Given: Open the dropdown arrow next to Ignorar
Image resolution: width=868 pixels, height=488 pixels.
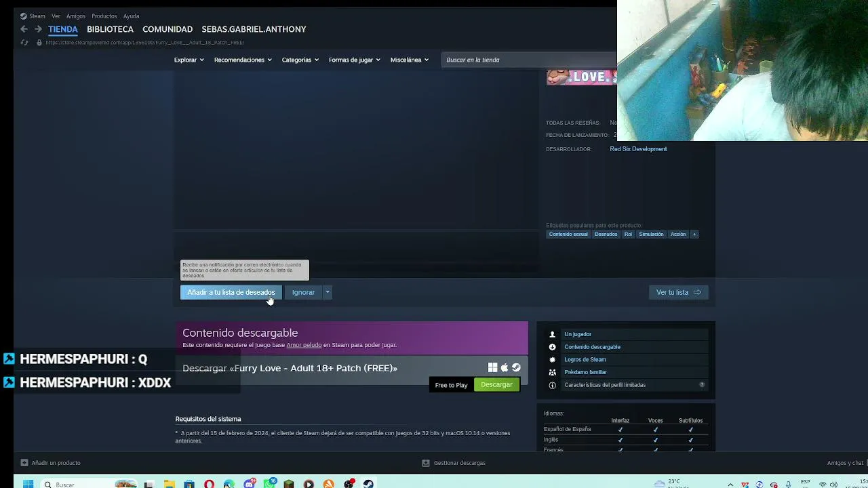Looking at the screenshot, I should pos(327,292).
